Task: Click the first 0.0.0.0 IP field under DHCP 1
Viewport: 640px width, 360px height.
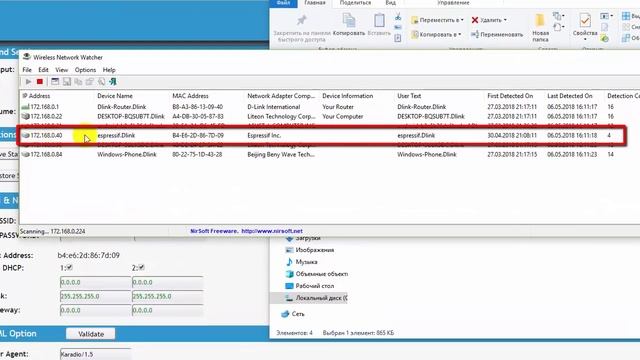Action: tap(96, 282)
